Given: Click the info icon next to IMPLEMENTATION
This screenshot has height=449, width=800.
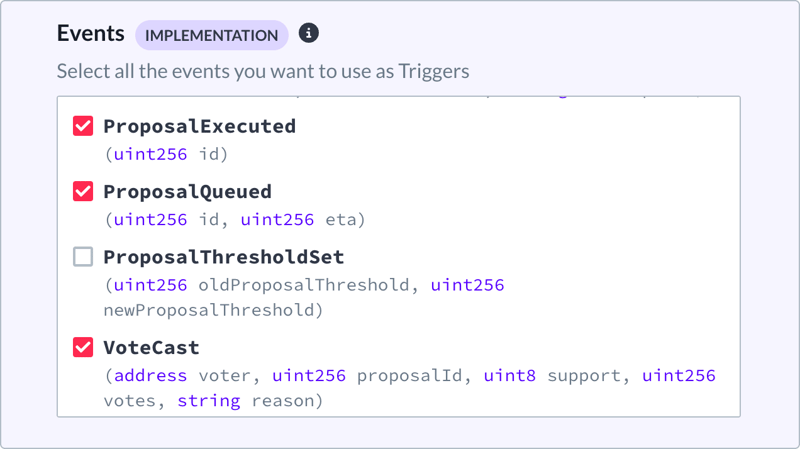Looking at the screenshot, I should (309, 33).
